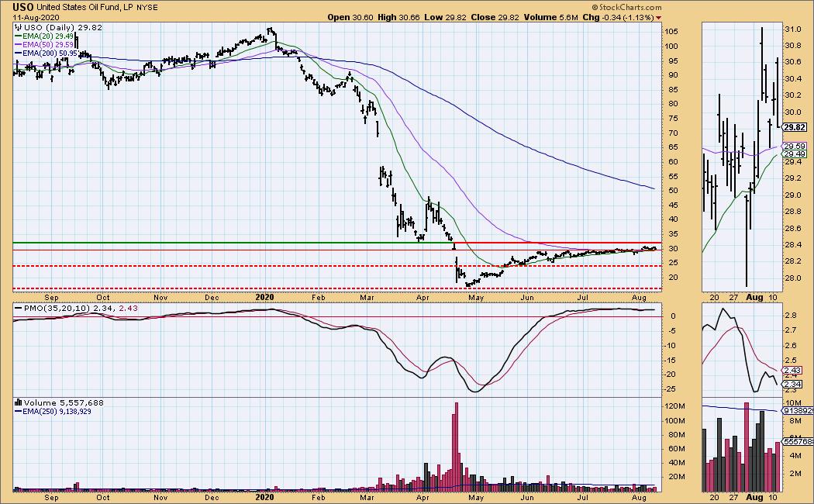Click the 'Chg -0.34 (-1.13%)' value
This screenshot has height=504, width=814.
tap(619, 17)
